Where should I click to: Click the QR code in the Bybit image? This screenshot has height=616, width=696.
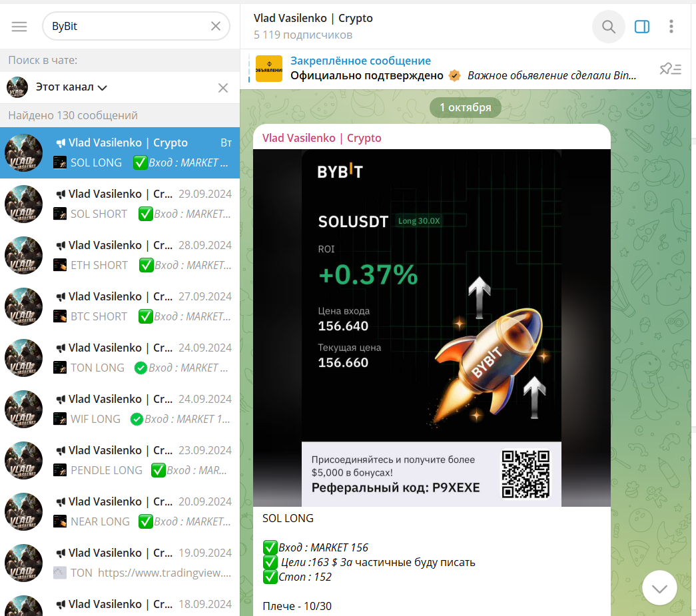525,474
